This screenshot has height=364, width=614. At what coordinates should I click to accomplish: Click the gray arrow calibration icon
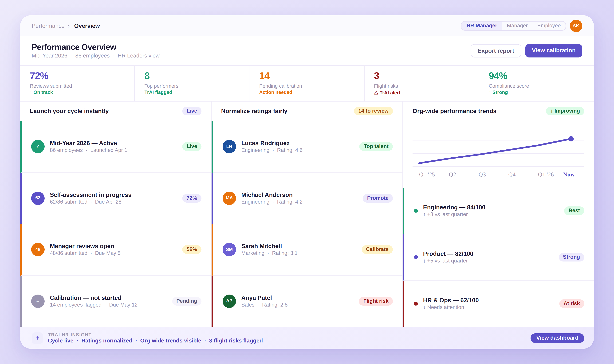pos(38,301)
